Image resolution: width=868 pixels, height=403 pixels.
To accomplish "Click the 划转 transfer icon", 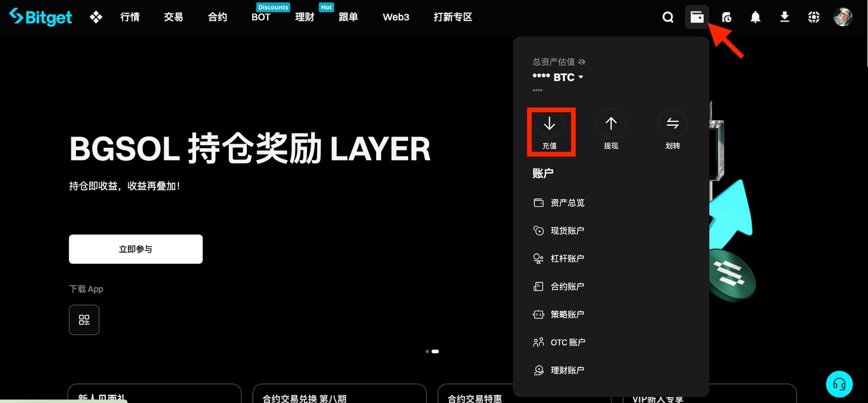I will coord(673,123).
